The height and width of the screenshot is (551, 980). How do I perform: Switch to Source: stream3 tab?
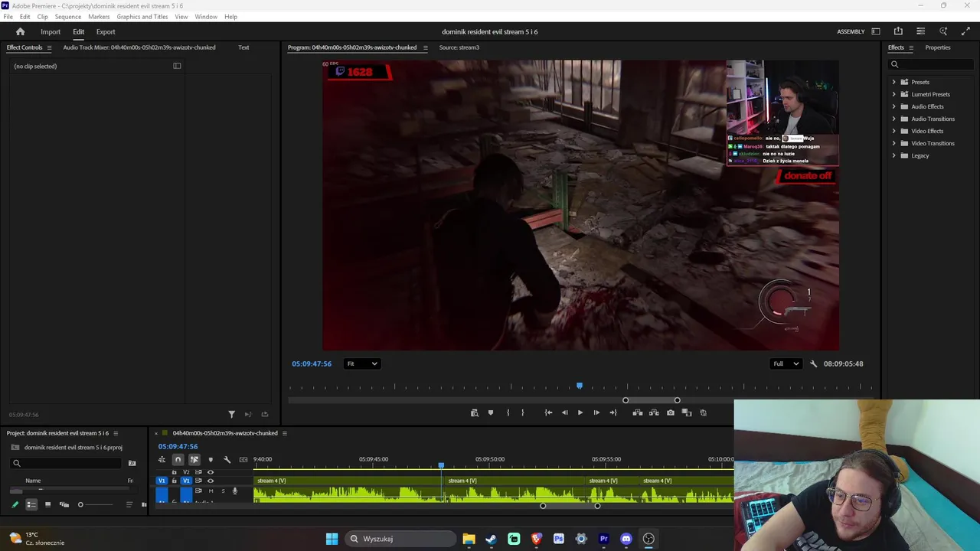(459, 47)
